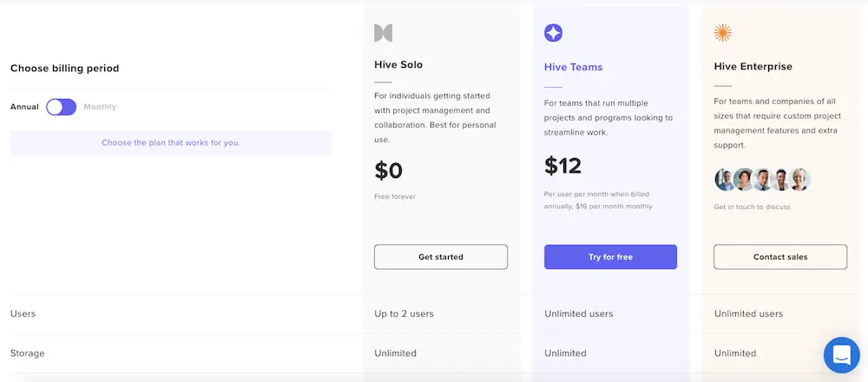
Task: Click the Storage feature row label
Action: 28,353
